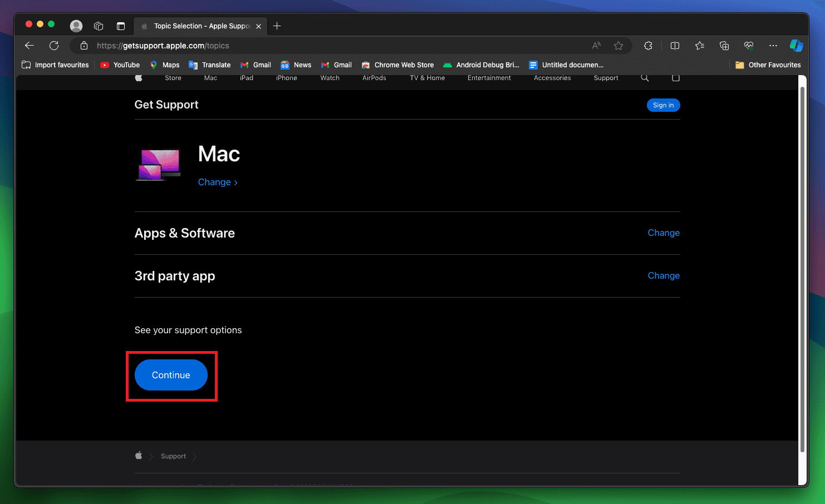Viewport: 825px width, 504px height.
Task: Open the Chrome Web Store bookmark
Action: tap(397, 65)
